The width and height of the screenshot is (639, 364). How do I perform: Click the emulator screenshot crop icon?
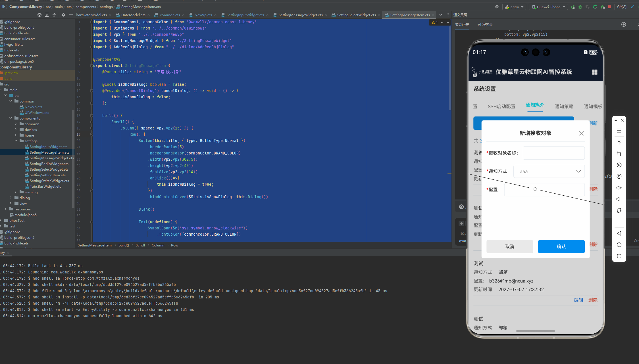(619, 154)
